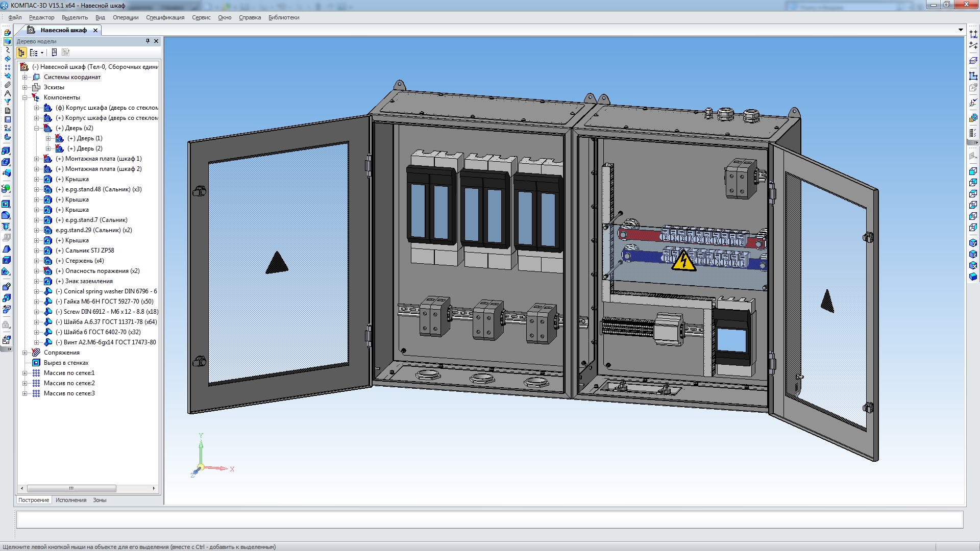Close the Навесной шкаф document tab
This screenshot has height=551, width=980.
(95, 30)
